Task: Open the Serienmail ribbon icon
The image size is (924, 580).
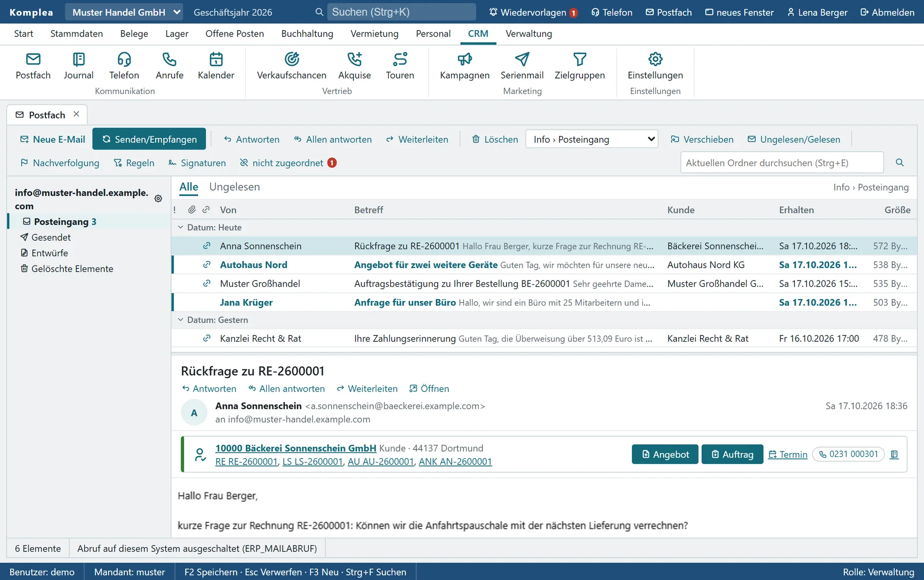Action: click(x=522, y=66)
